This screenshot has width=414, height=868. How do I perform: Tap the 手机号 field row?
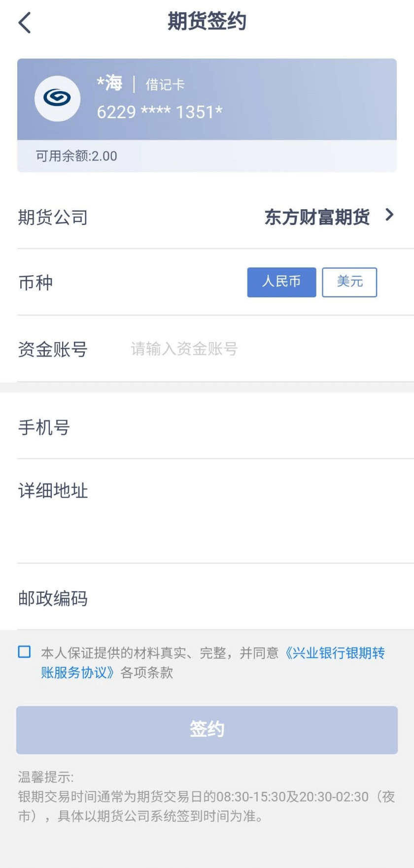207,427
